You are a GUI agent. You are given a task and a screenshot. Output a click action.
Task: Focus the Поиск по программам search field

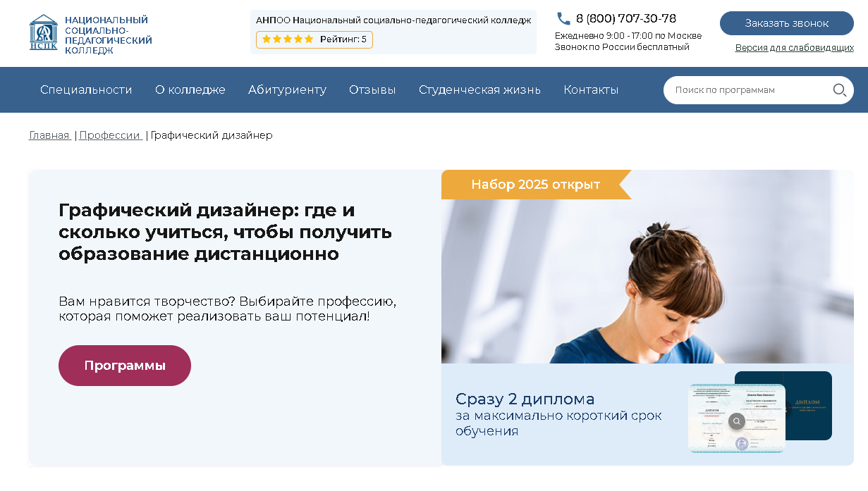point(747,90)
